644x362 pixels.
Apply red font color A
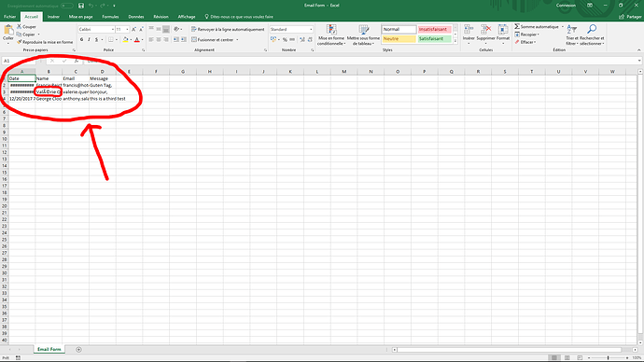coord(137,40)
